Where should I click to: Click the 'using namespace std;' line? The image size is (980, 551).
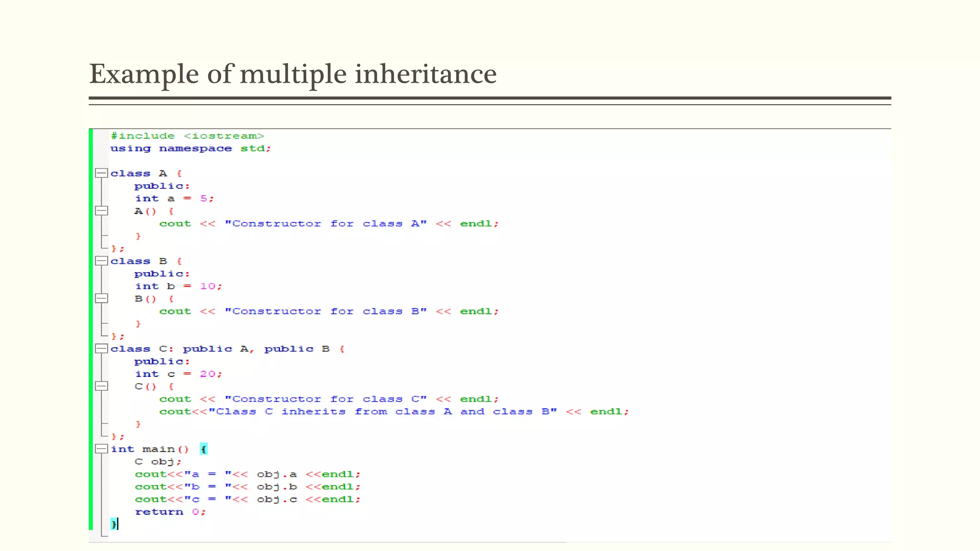click(190, 148)
